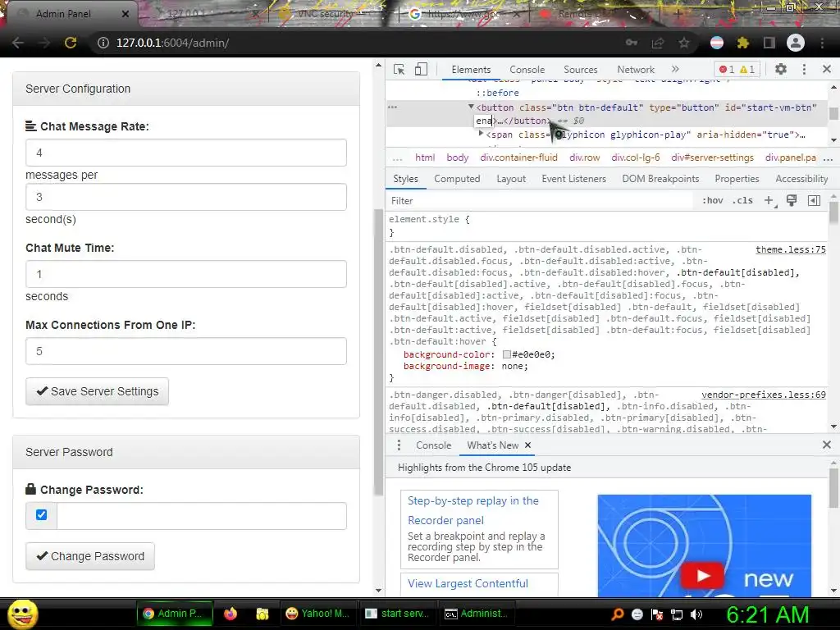Click the #e0e0e0 background-color swatch
The width and height of the screenshot is (840, 630).
tap(507, 354)
